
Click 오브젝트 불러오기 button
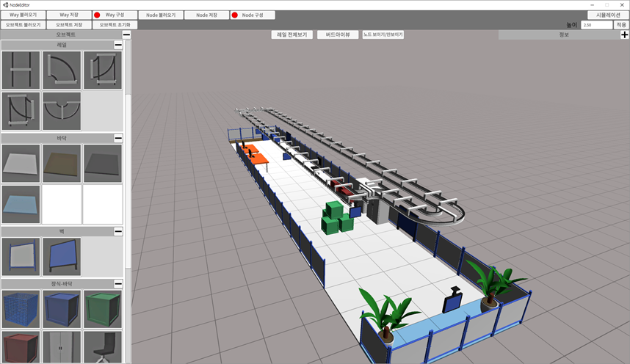coord(23,25)
